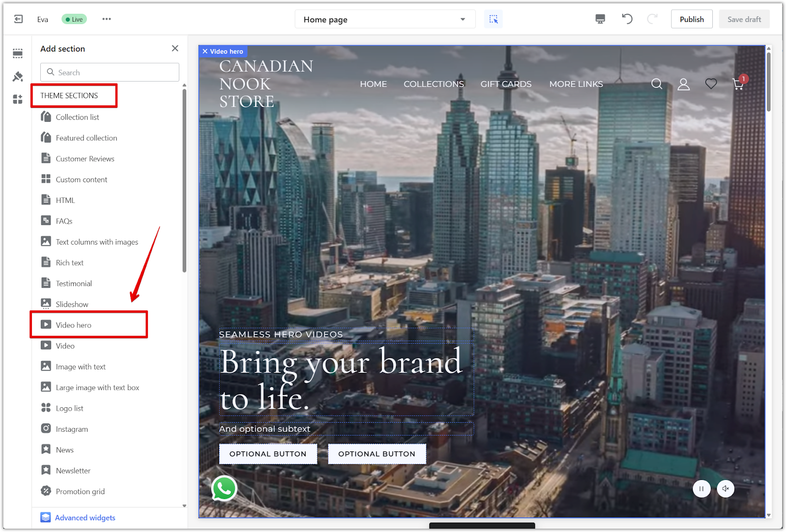Click MORE LINKS in the store navigation
The image size is (786, 532).
[576, 84]
